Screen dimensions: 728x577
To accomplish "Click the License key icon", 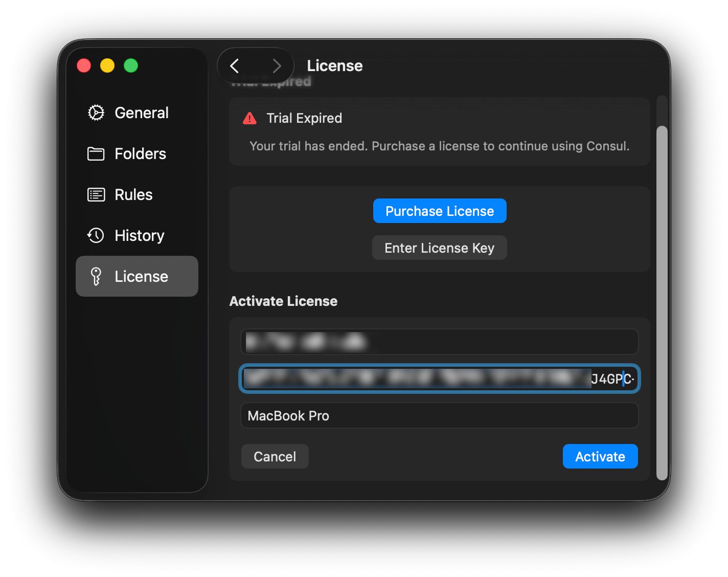I will pyautogui.click(x=96, y=276).
